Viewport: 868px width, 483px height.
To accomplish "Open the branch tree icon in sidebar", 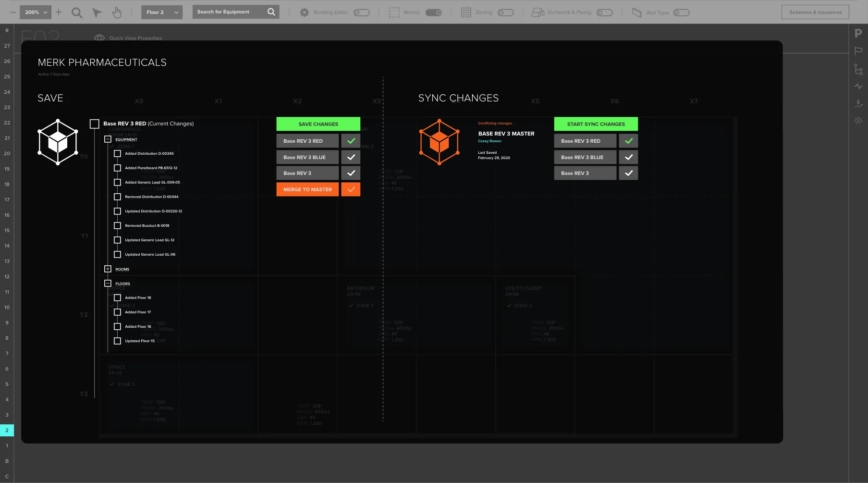I will coord(858,69).
